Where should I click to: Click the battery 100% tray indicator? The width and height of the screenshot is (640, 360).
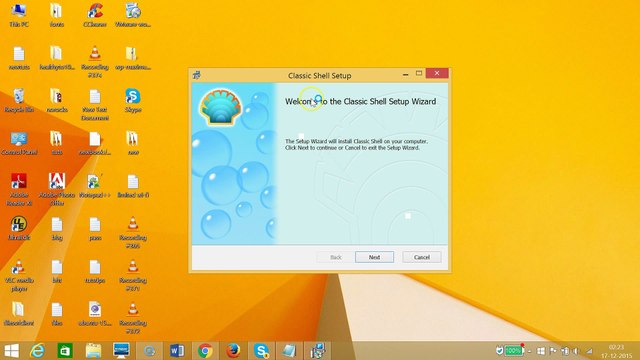(513, 351)
